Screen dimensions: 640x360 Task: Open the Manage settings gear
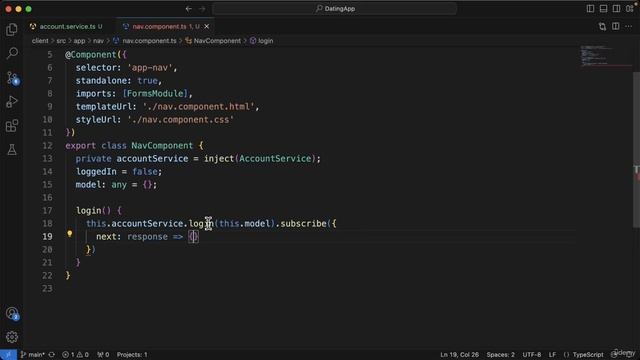pos(12,337)
